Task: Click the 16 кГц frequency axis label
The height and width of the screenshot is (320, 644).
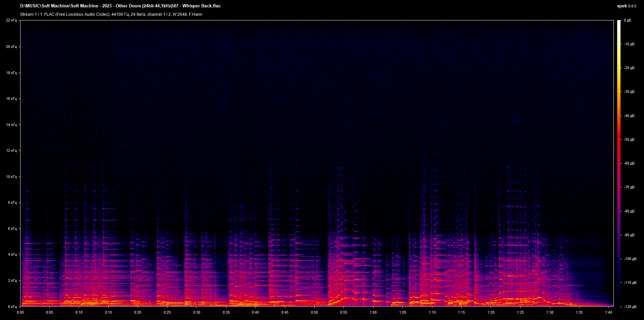Action: pos(11,99)
